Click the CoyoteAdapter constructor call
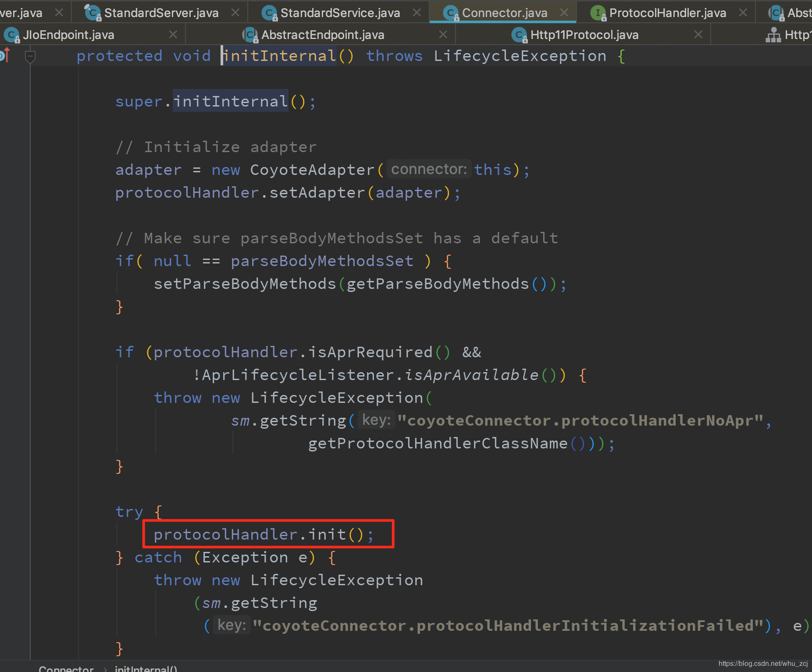 [x=312, y=170]
